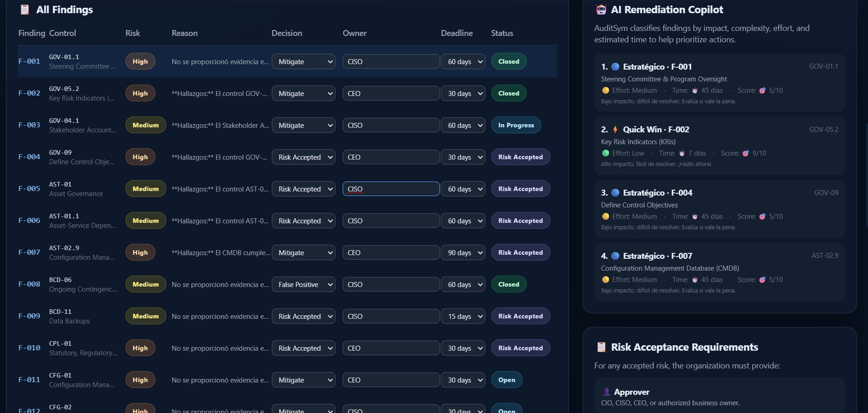The height and width of the screenshot is (413, 868).
Task: Click the Owner field for F-001
Action: point(391,61)
